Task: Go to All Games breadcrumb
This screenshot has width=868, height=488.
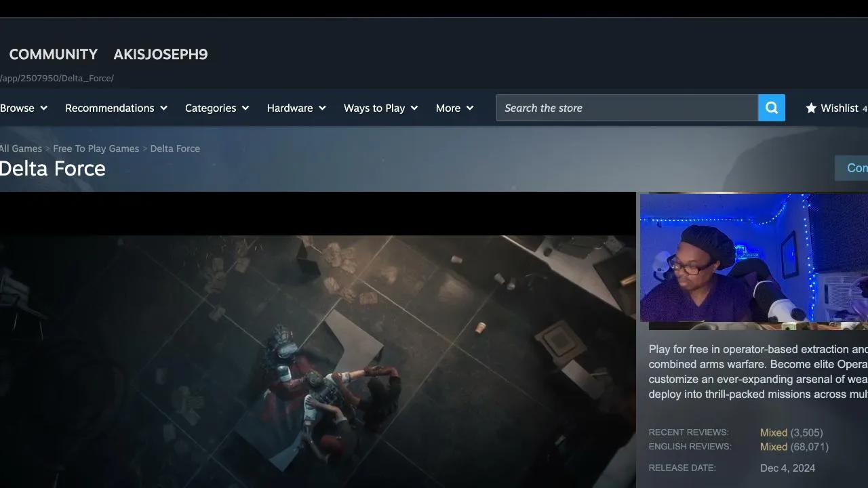Action: 21,148
